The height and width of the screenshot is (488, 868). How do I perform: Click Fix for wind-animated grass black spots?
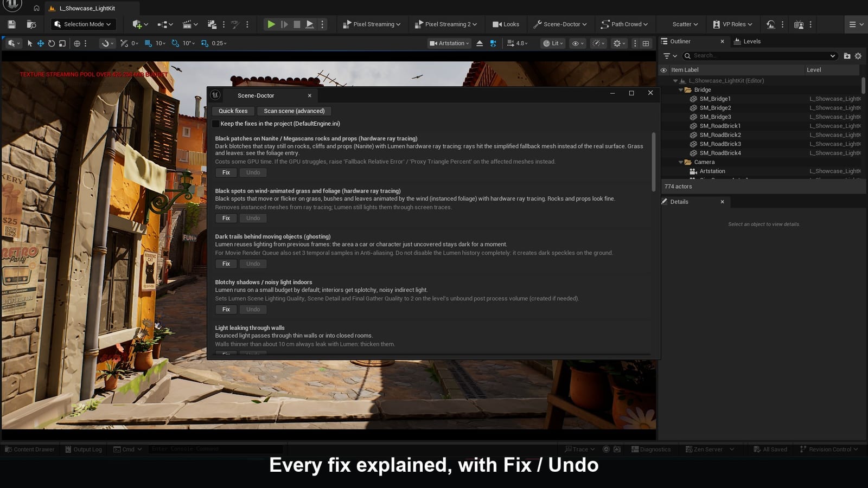(x=226, y=218)
